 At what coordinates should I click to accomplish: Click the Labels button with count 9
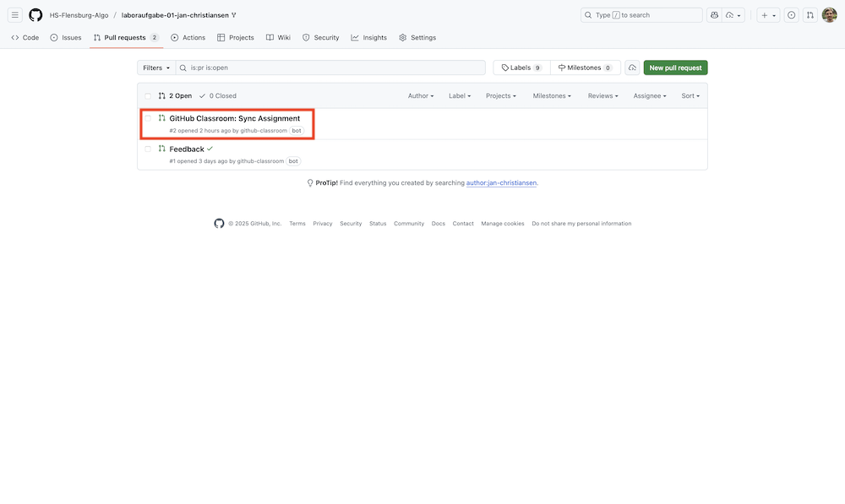521,68
